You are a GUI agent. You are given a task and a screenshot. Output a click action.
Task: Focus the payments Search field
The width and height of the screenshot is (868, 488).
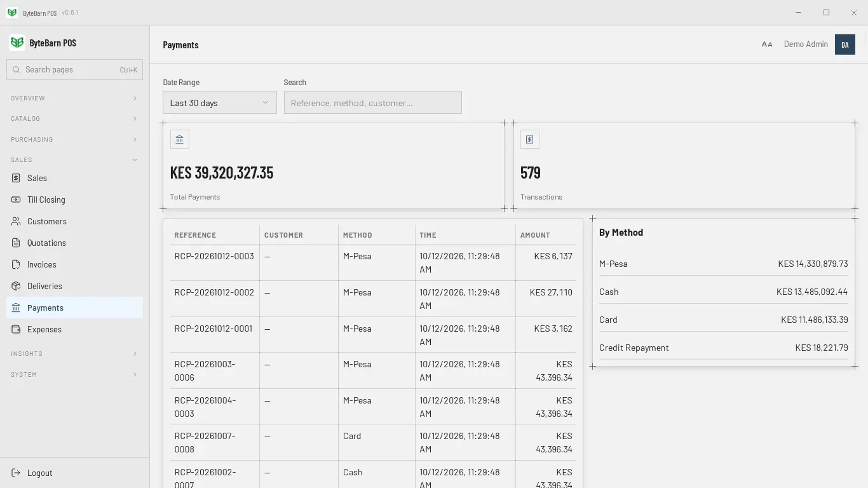373,103
